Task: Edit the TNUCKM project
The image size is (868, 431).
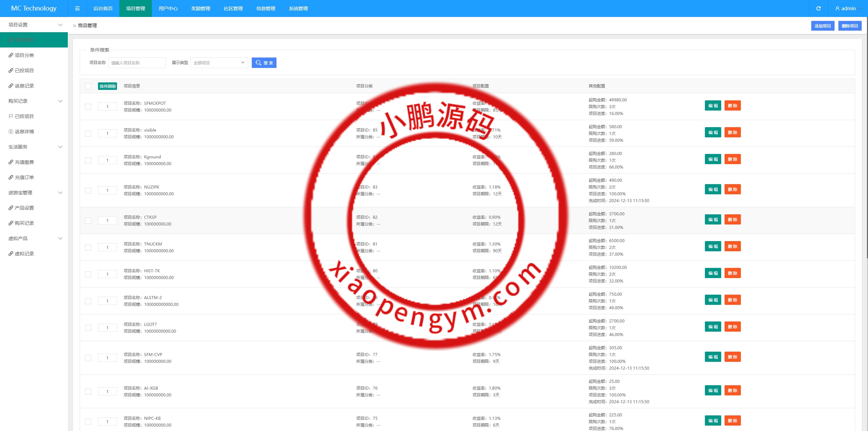Action: 713,246
